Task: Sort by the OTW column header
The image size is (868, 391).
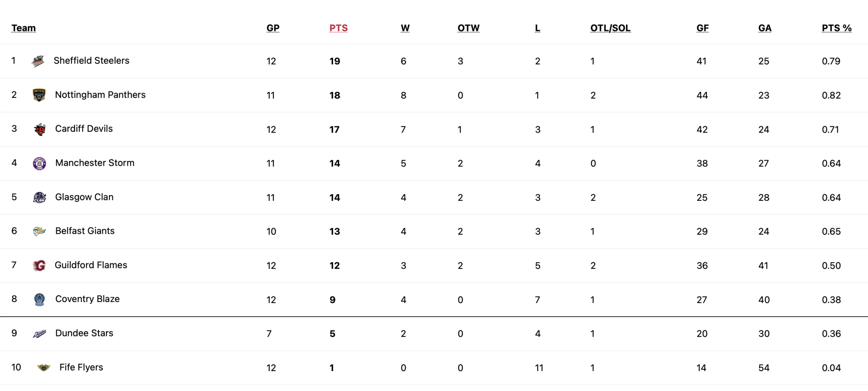Action: pos(468,28)
